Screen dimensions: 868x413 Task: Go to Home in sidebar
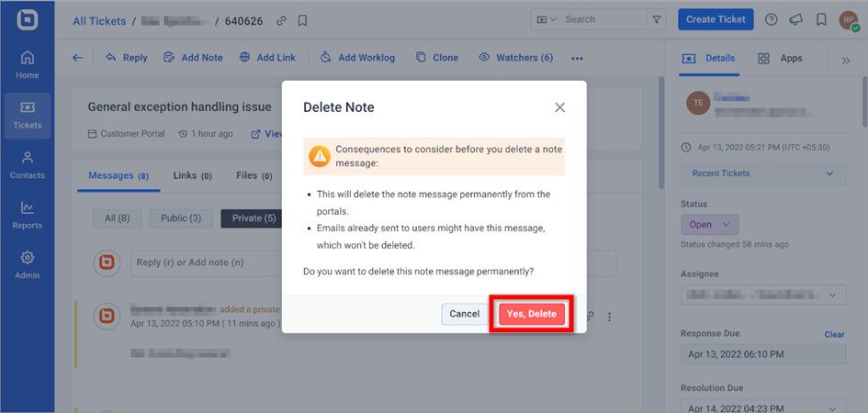pos(28,64)
